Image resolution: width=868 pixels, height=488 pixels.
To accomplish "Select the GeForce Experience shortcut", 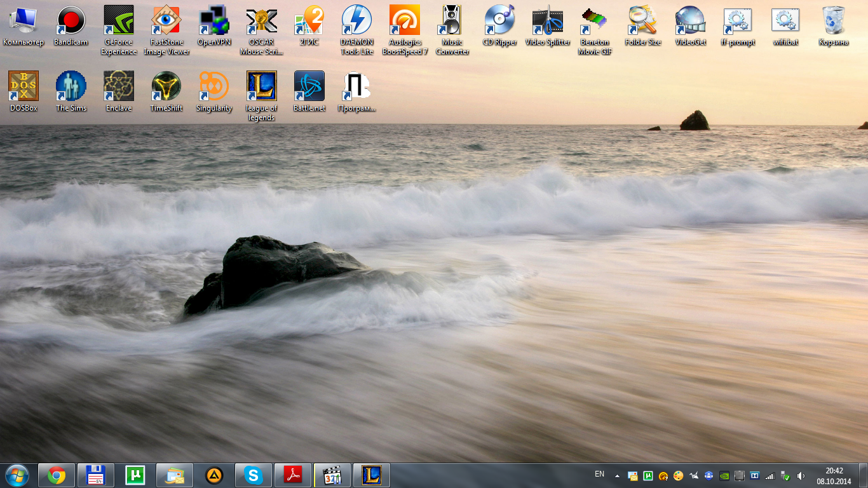I will pos(119,21).
